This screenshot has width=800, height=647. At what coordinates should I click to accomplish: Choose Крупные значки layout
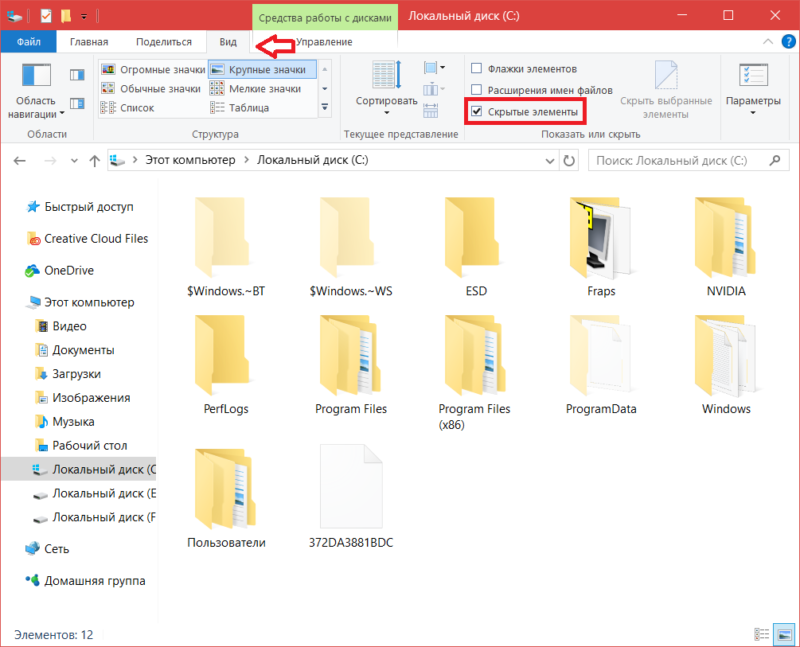coord(262,69)
